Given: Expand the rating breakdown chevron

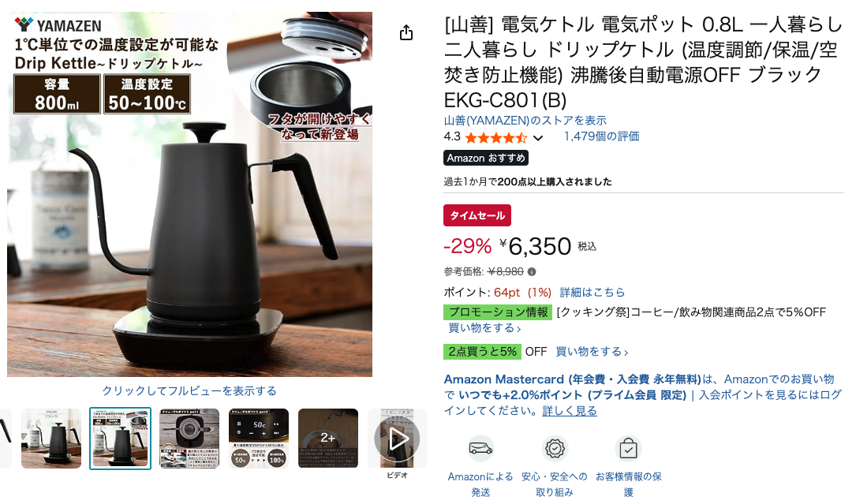Looking at the screenshot, I should tap(538, 137).
